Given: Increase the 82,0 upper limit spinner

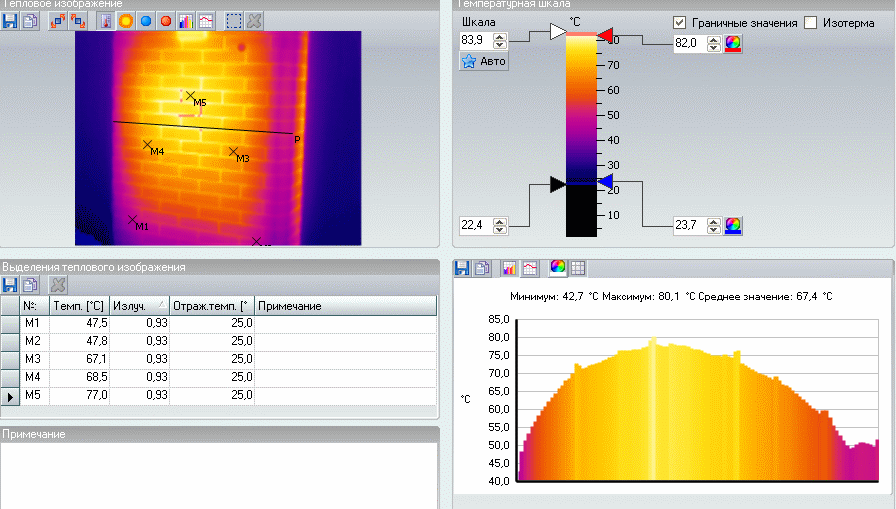Looking at the screenshot, I should click(713, 40).
